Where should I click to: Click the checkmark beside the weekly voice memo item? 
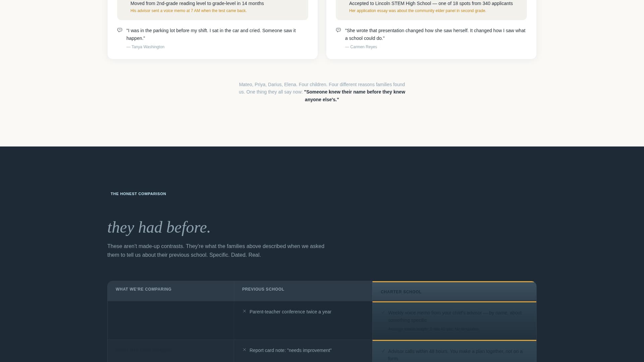(383, 313)
